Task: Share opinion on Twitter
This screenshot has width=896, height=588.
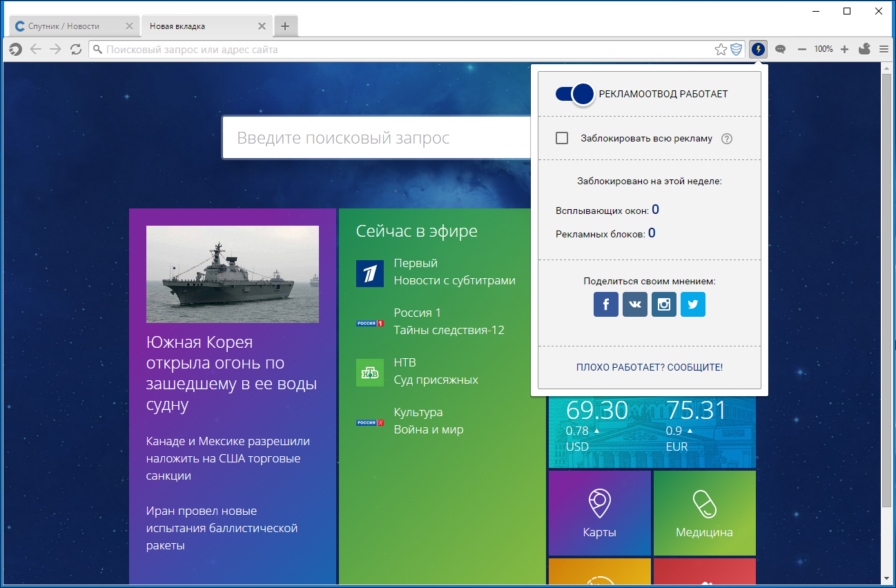Action: (693, 304)
